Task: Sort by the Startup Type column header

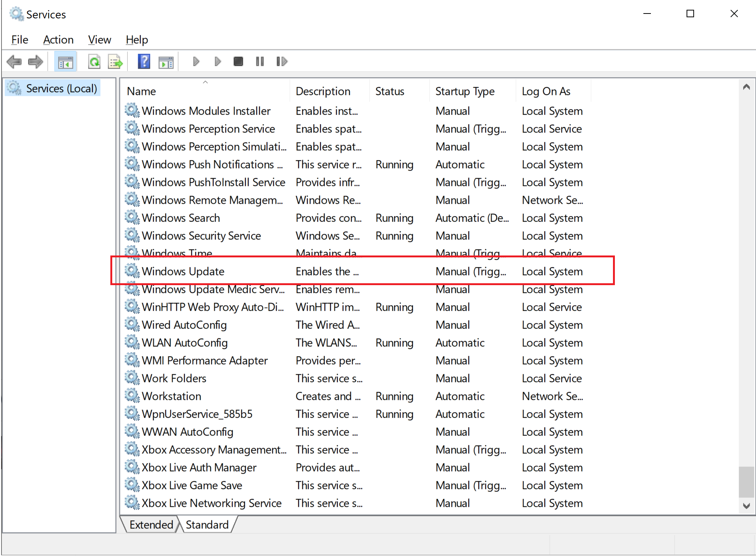Action: tap(473, 91)
